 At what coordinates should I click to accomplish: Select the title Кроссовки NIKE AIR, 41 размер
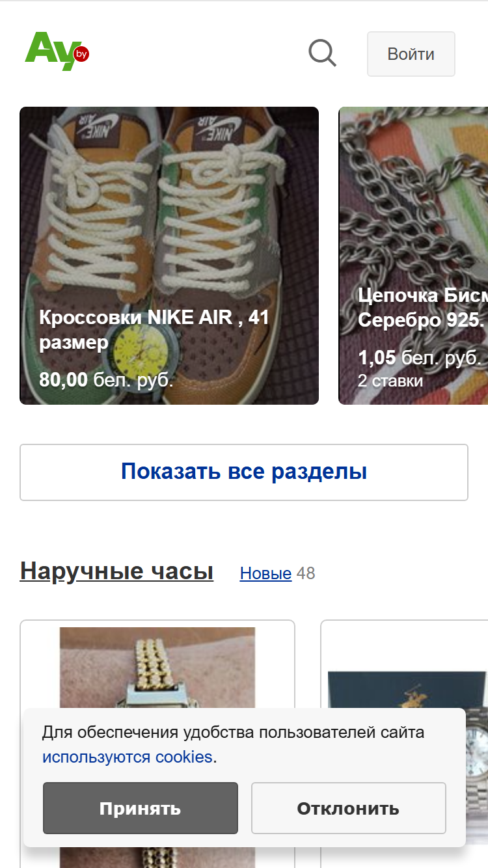click(154, 330)
